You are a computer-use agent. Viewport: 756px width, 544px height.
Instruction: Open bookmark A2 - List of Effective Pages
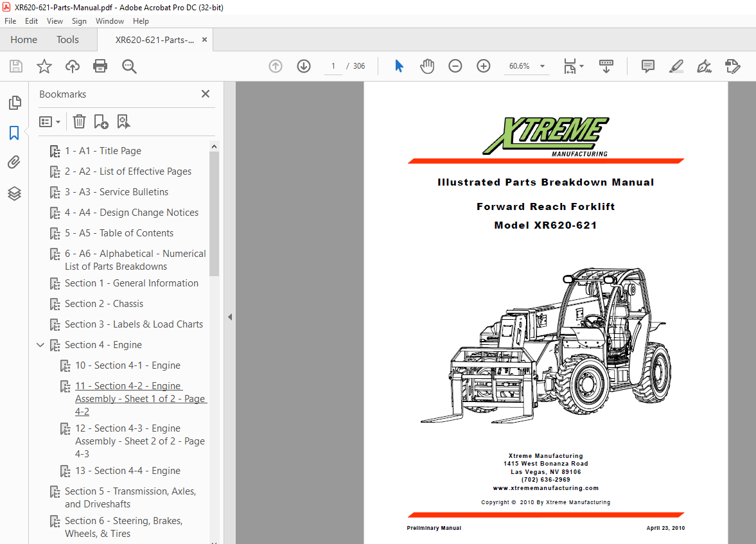click(x=128, y=171)
